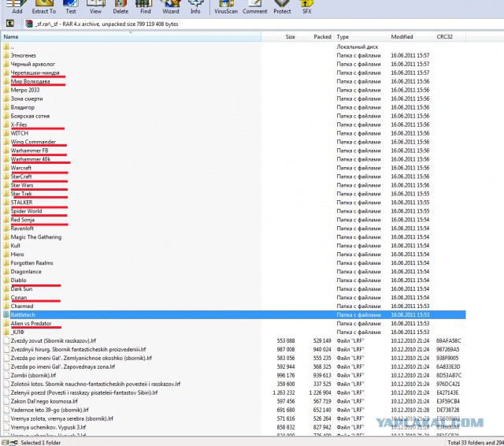Select the Ravenloft folder
Screen dimensions: 504x446
click(234, 229)
